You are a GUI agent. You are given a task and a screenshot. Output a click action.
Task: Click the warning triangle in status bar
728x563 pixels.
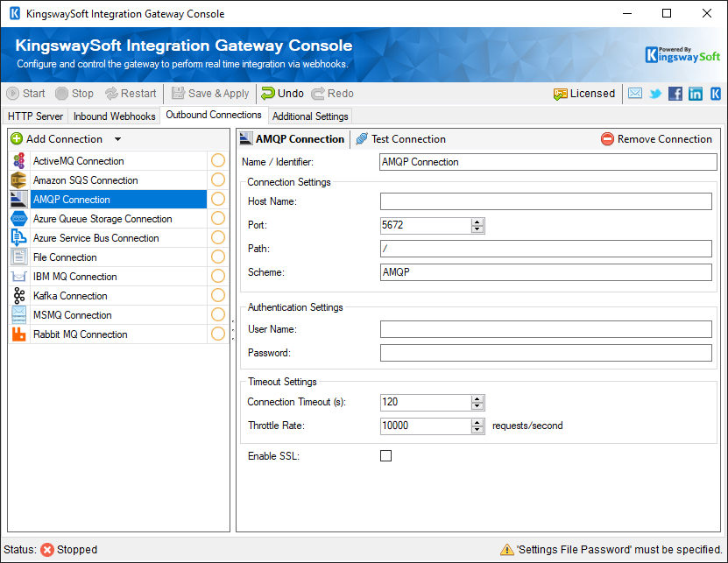[506, 550]
